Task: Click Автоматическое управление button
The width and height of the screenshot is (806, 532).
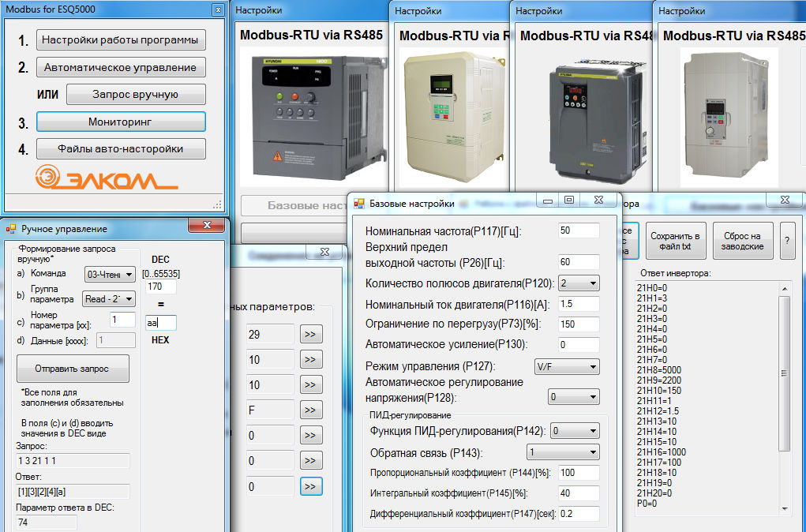Action: 121,67
